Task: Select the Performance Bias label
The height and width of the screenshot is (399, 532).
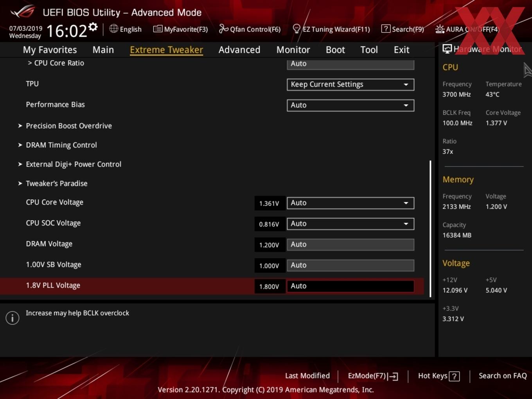Action: click(55, 104)
